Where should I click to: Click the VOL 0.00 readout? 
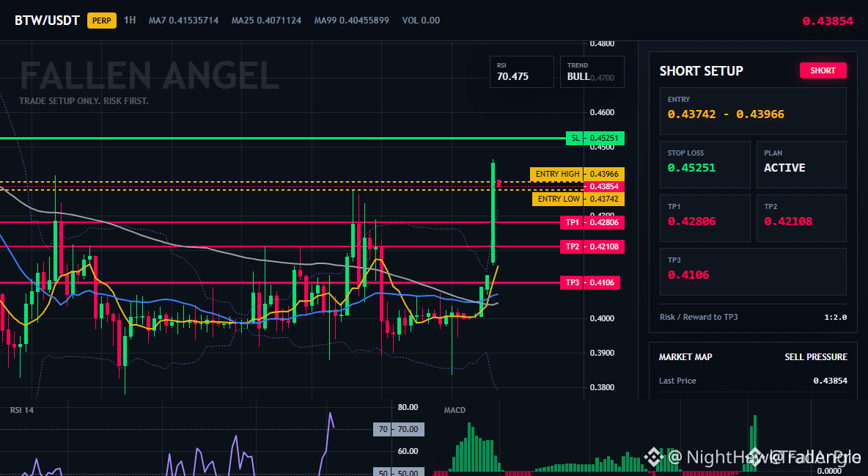[x=421, y=21]
